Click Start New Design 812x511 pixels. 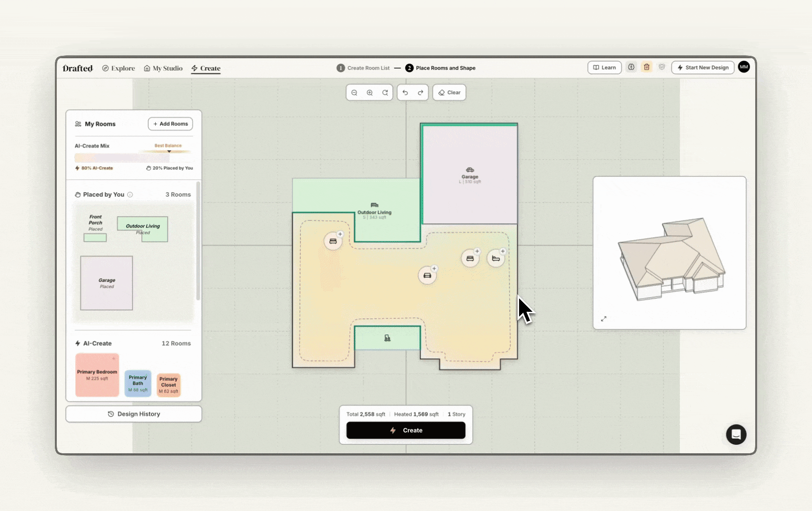703,68
